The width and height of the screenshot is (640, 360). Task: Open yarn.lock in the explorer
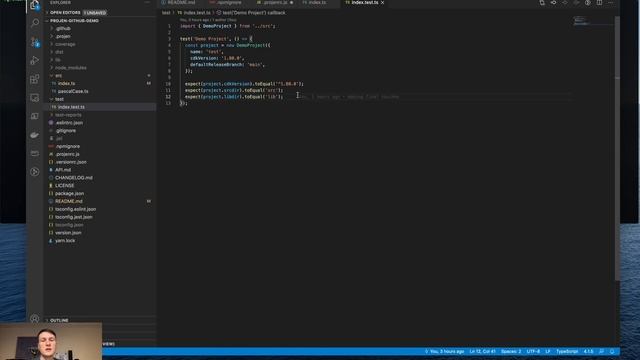[65, 241]
